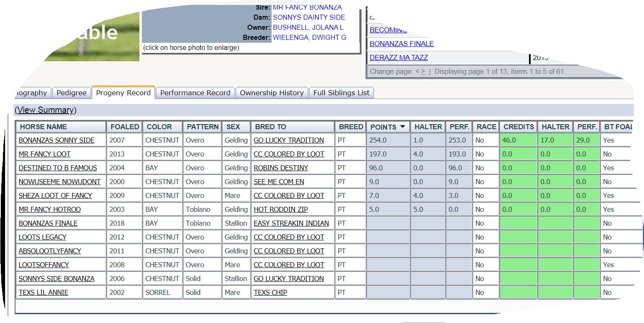Open DESTINED TO B FAMOUS record

pyautogui.click(x=58, y=168)
